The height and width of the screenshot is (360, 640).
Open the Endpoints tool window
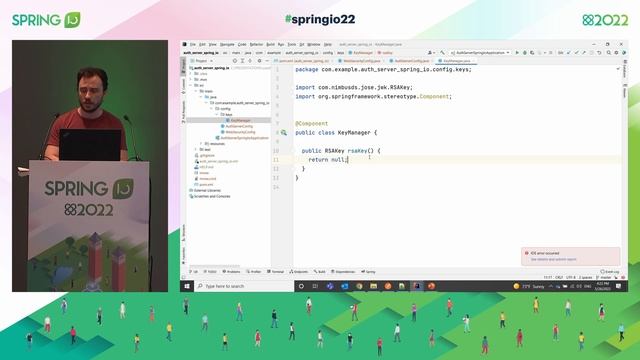(299, 271)
